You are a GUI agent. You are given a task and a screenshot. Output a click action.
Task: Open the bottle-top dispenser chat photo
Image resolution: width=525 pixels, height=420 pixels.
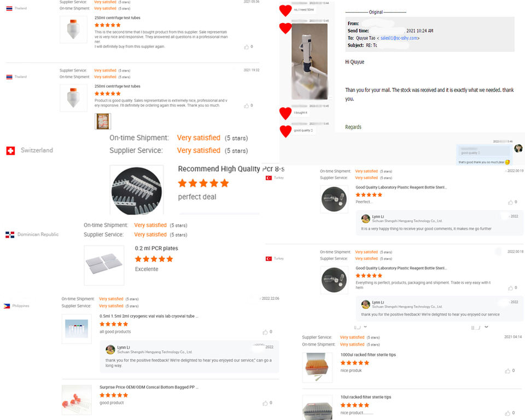pos(310,61)
